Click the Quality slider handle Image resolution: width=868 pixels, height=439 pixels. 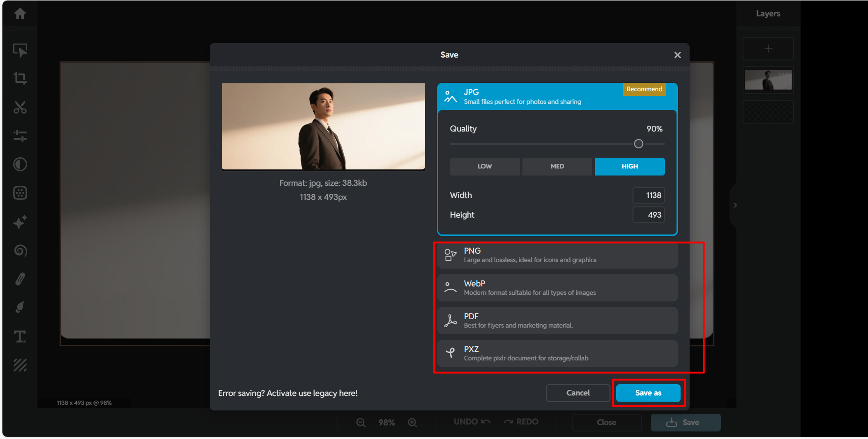pos(639,144)
